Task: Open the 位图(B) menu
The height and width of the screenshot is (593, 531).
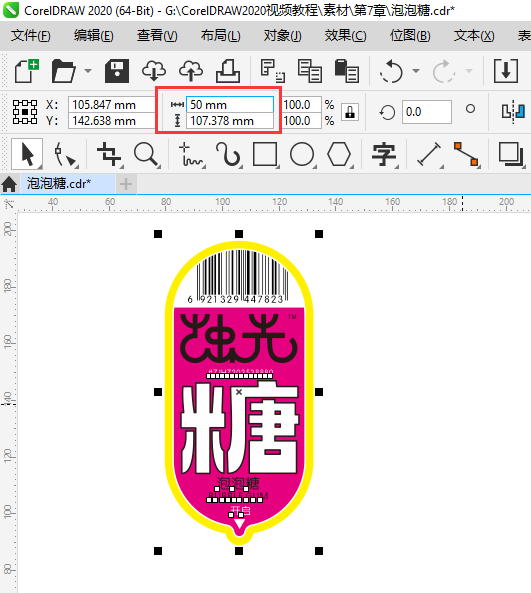Action: coord(410,36)
